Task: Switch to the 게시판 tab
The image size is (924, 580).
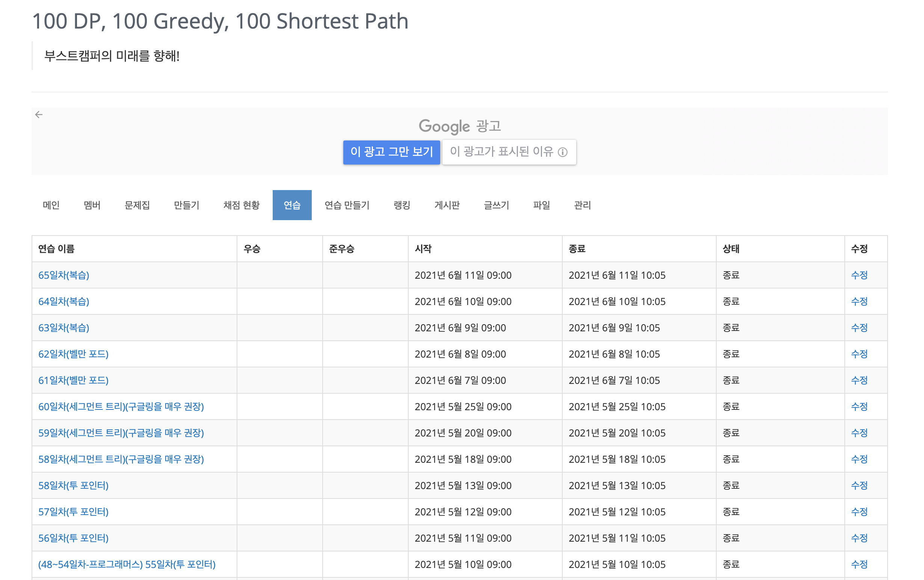Action: (x=447, y=205)
